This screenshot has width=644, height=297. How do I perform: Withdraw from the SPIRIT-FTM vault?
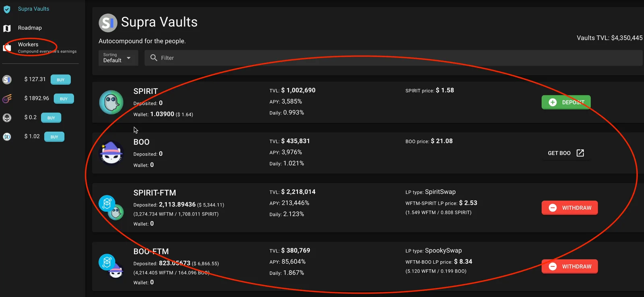click(570, 208)
